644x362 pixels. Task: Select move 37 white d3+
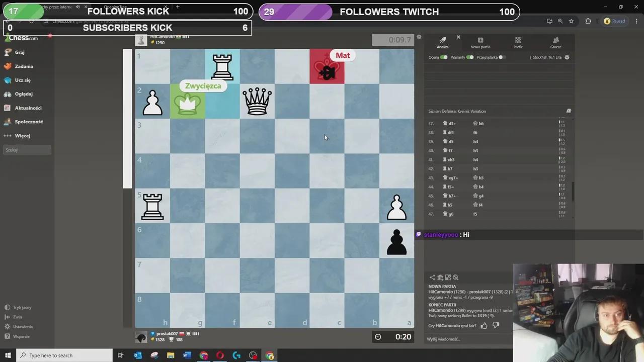point(450,124)
